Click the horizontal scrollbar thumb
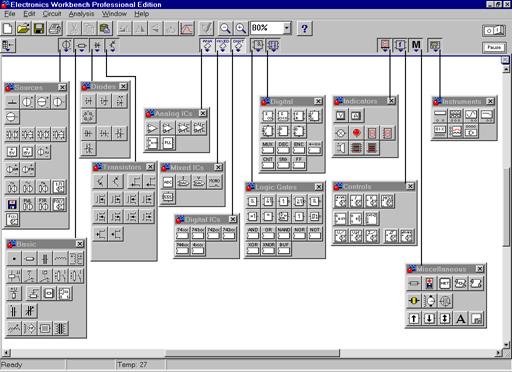This screenshot has width=512, height=372. click(x=252, y=352)
